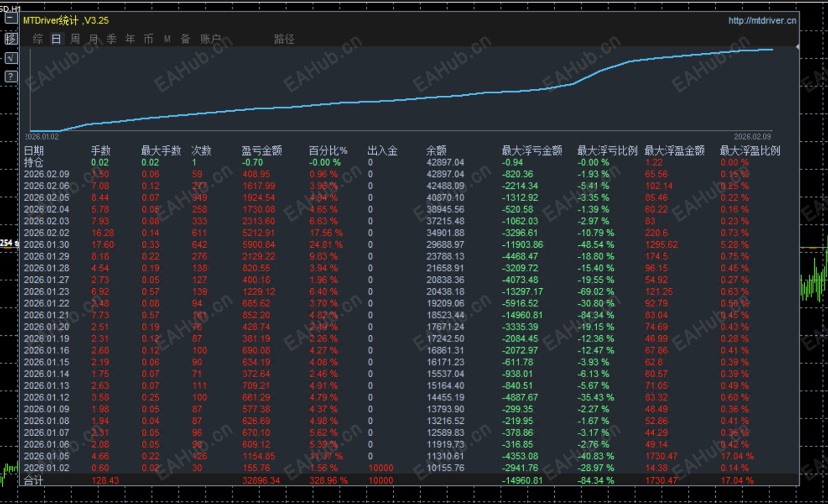The image size is (828, 504).
Task: Open the 年 (yearly) tab
Action: (x=130, y=39)
